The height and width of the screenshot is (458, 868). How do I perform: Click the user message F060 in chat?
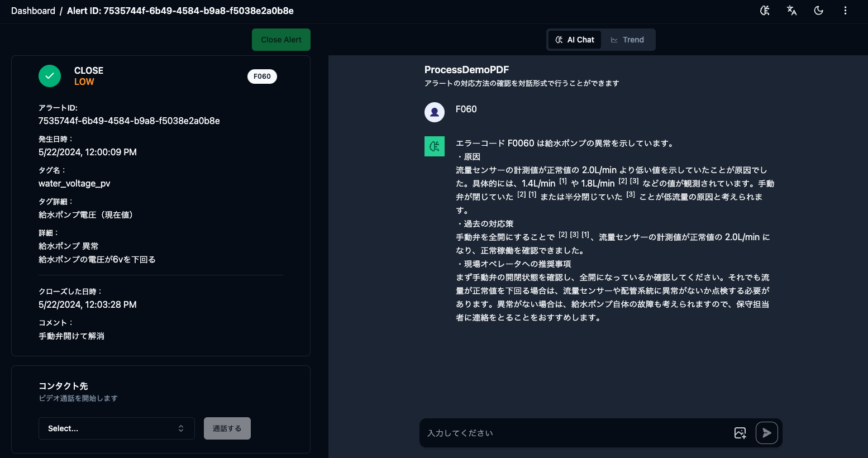[466, 109]
